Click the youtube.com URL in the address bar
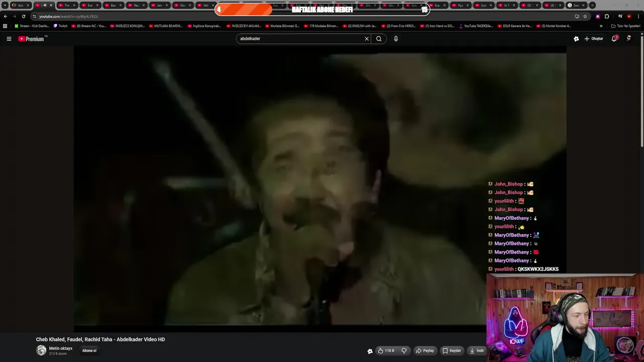This screenshot has height=362, width=644. 68,17
